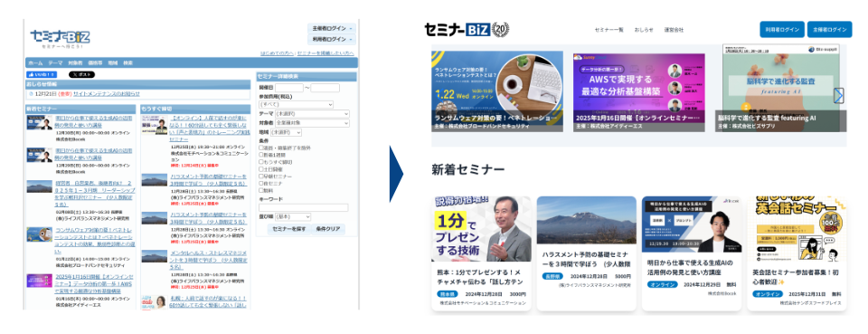Select 対象者 in the old site's blue nav bar
The image size is (868, 334).
click(x=75, y=63)
